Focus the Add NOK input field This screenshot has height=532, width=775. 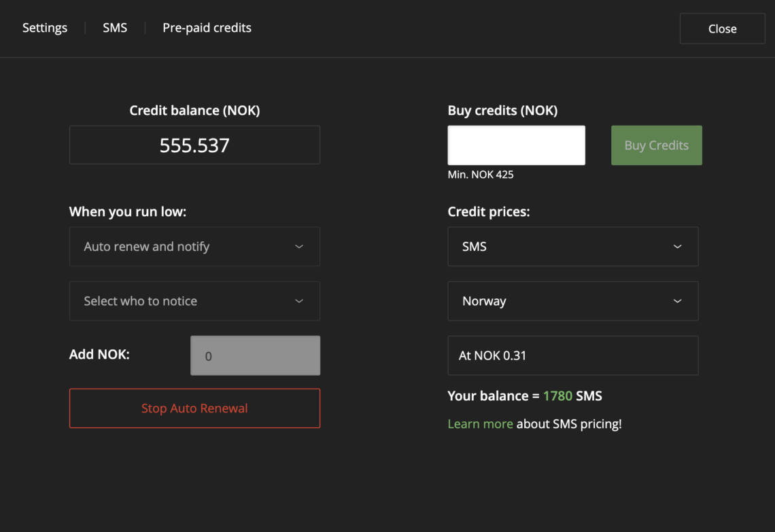pyautogui.click(x=255, y=355)
